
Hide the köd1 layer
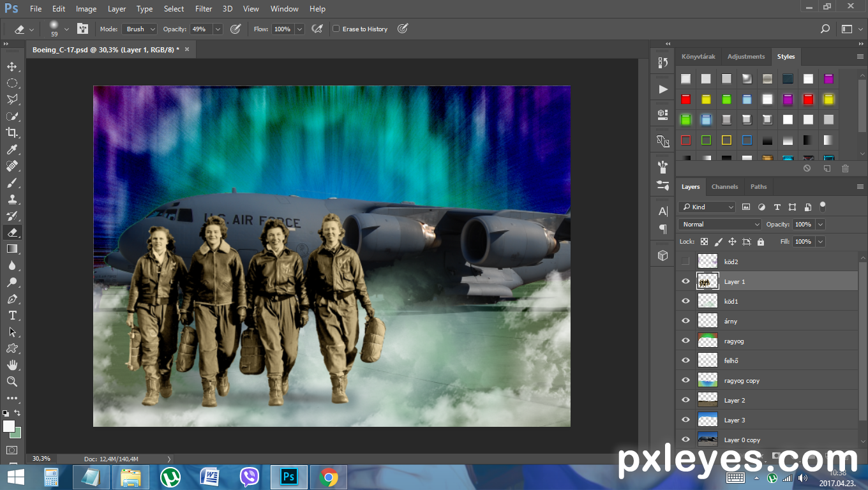[685, 301]
